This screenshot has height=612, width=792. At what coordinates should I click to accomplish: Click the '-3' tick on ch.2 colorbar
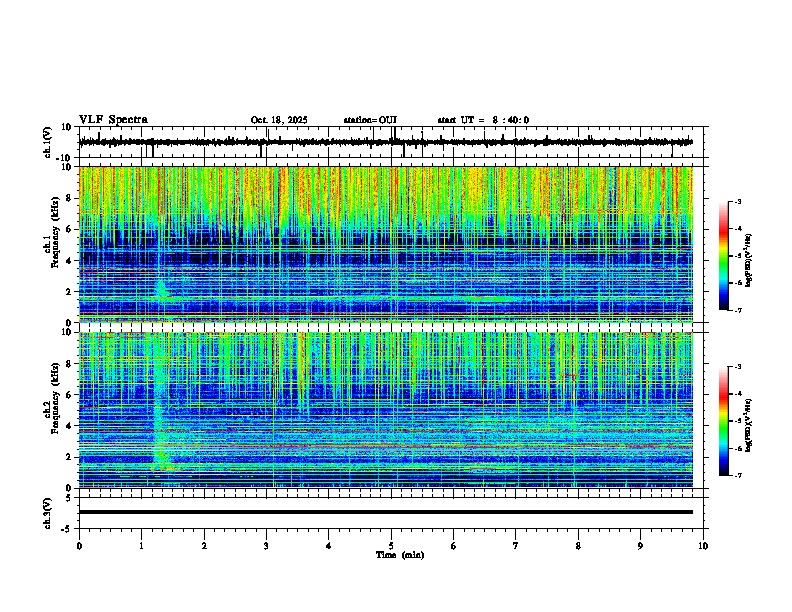pyautogui.click(x=738, y=367)
